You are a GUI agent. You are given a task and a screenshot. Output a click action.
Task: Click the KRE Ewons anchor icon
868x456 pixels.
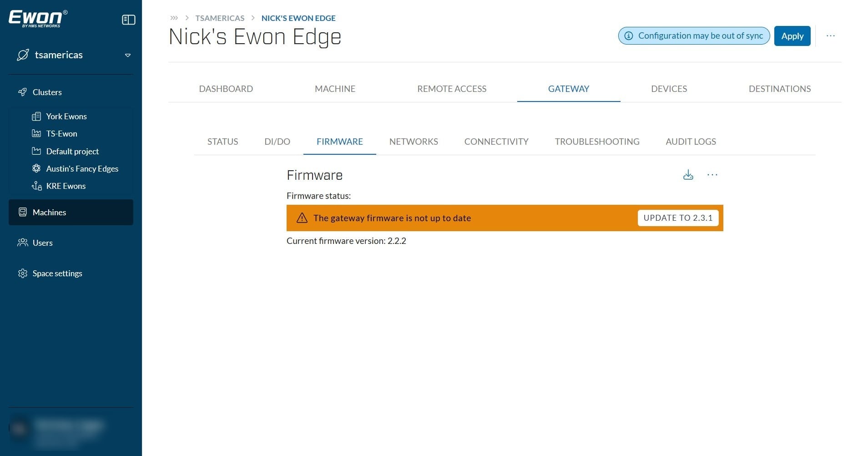pyautogui.click(x=36, y=186)
